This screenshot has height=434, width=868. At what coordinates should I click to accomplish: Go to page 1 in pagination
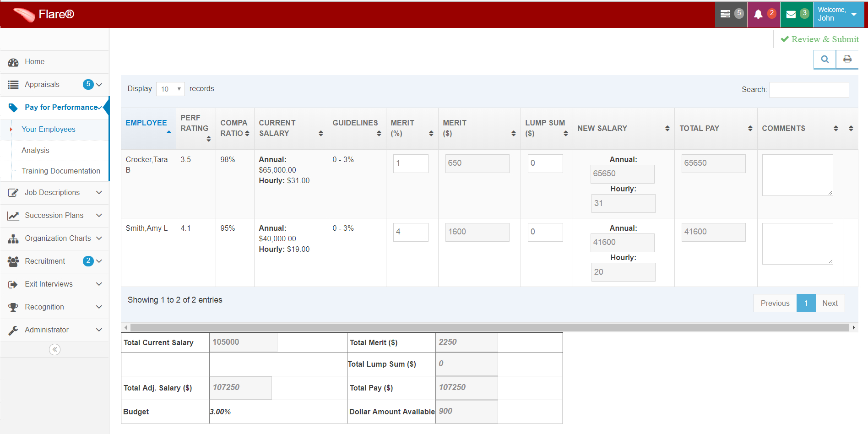(806, 303)
